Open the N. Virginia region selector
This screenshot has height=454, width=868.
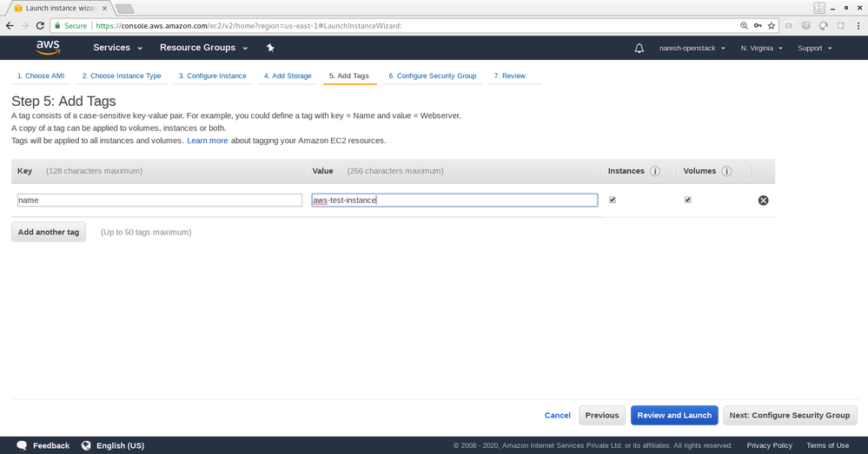coord(761,49)
